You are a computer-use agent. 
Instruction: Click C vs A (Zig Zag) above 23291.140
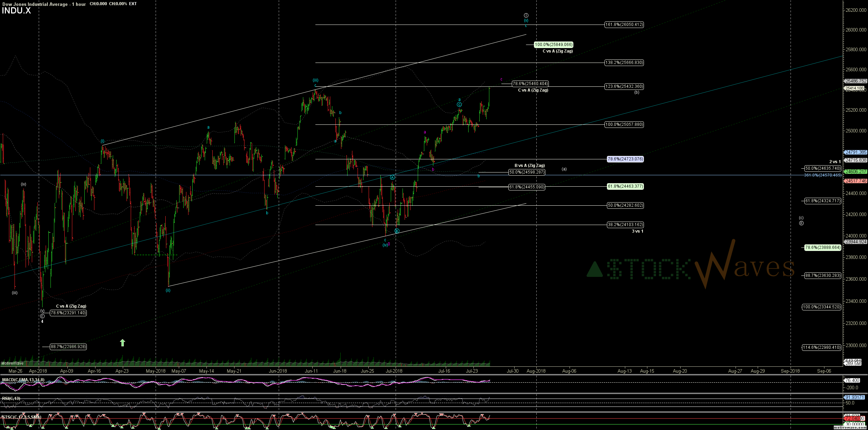coord(71,306)
